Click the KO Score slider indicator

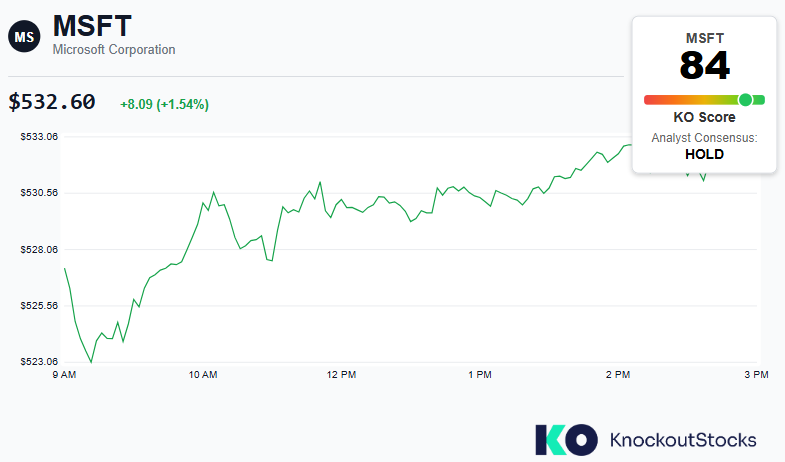[x=745, y=100]
